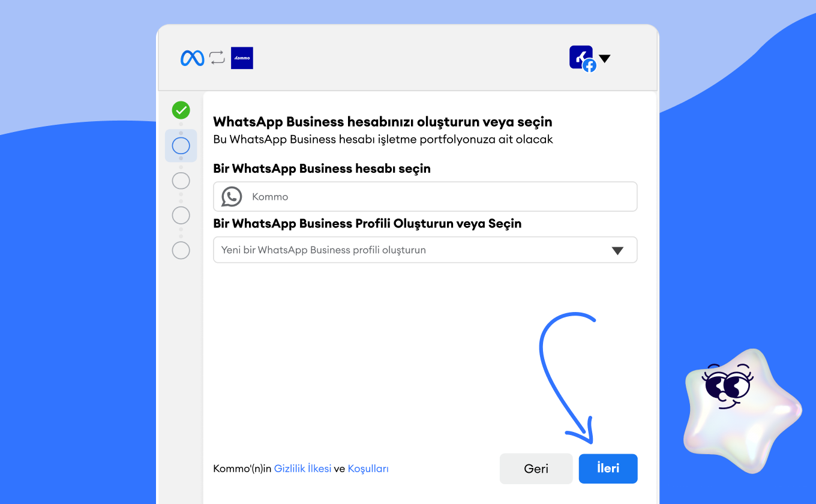Click the Kommo logo tile in header
Viewport: 816px width, 504px height.
click(x=242, y=58)
